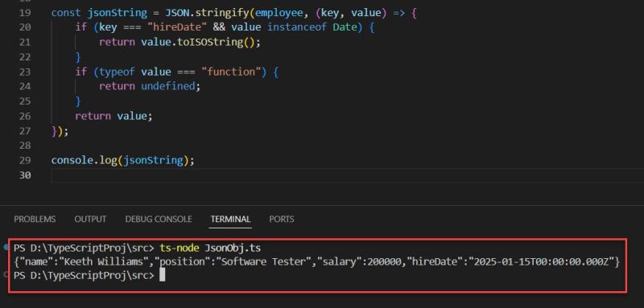This screenshot has width=644, height=308.
Task: Click the "function" string on line 23
Action: [231, 72]
